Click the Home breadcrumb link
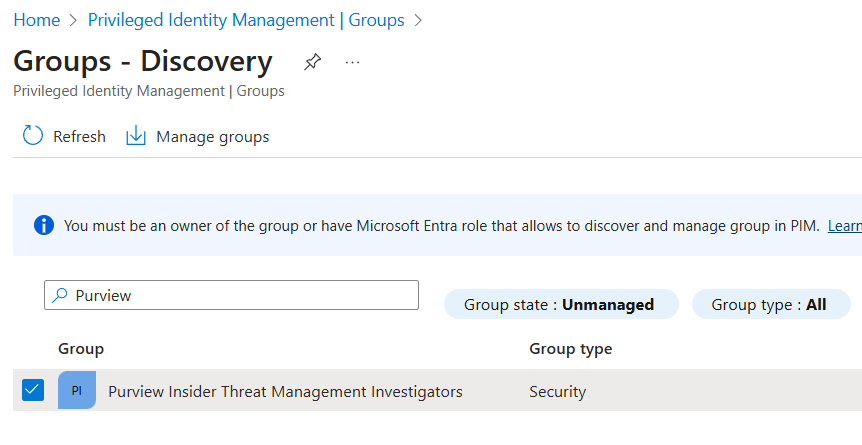The height and width of the screenshot is (445, 862). [36, 20]
